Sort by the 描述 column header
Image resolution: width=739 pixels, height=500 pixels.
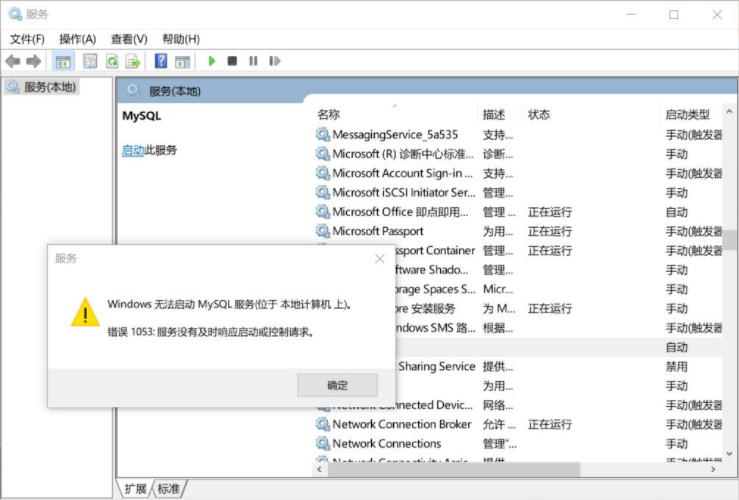493,114
